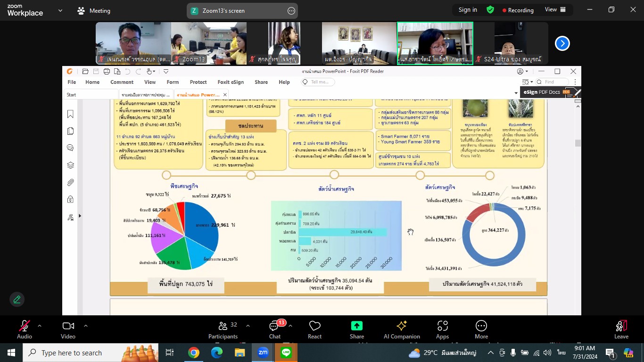Image resolution: width=644 pixels, height=362 pixels.
Task: Open the Comment tab in Foxit
Action: click(x=122, y=82)
